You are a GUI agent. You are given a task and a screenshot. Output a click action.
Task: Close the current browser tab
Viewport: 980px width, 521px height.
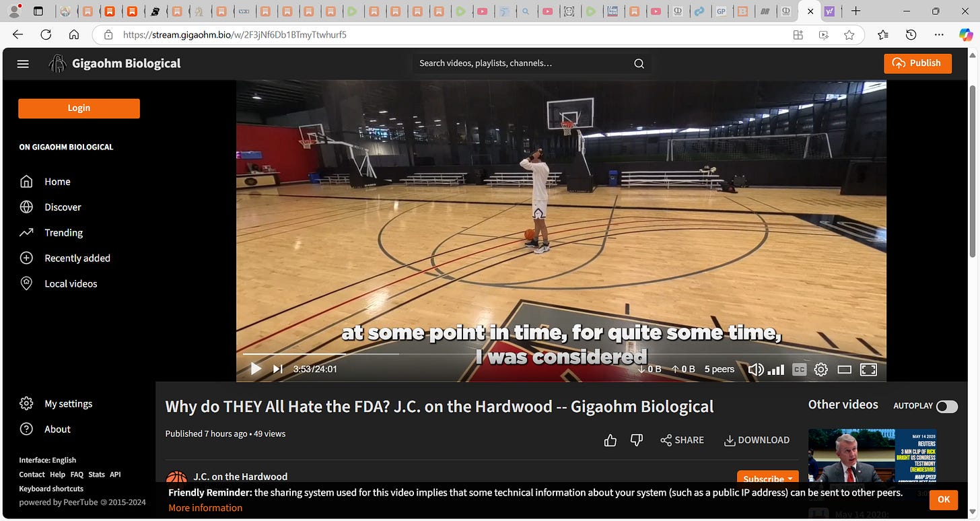tap(810, 11)
